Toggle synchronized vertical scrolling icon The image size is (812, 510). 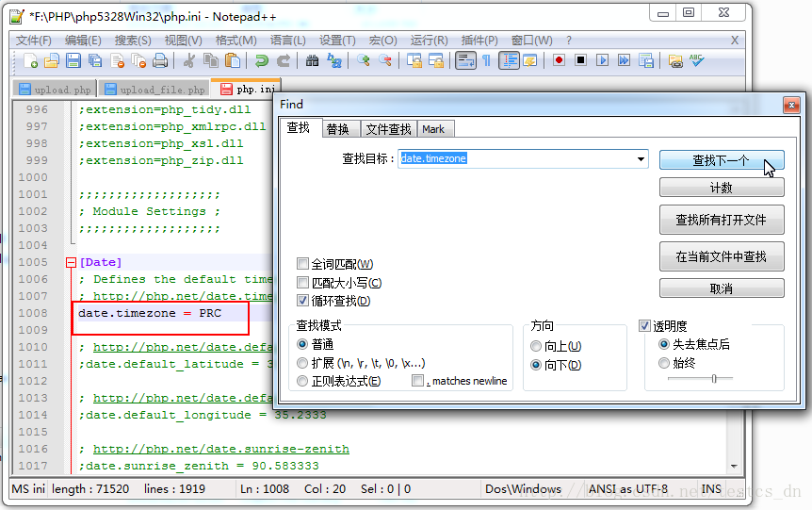[x=414, y=60]
